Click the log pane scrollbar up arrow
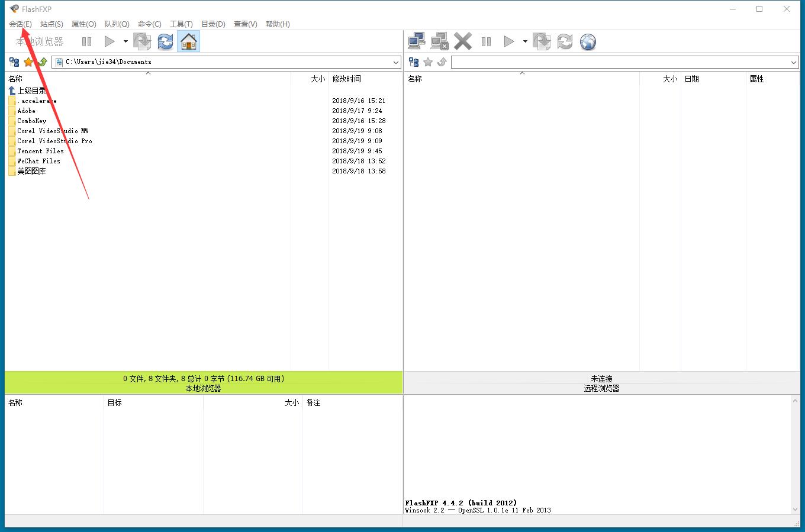The image size is (805, 532). click(795, 401)
